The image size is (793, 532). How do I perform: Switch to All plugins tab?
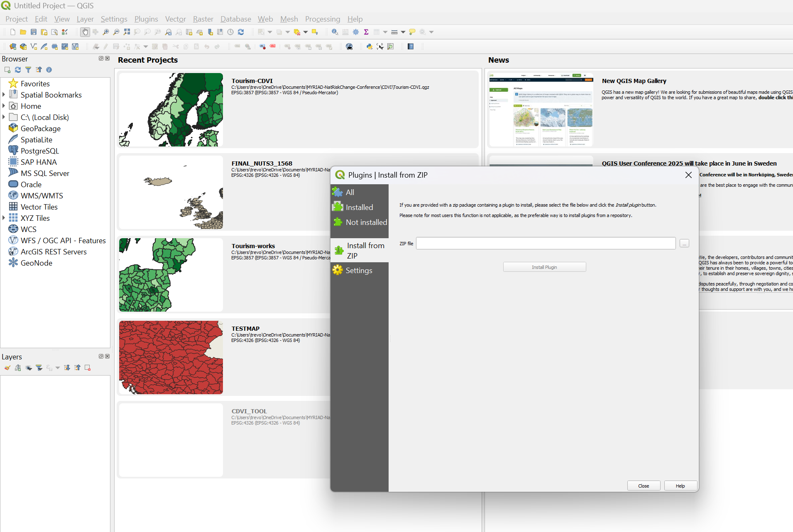360,192
